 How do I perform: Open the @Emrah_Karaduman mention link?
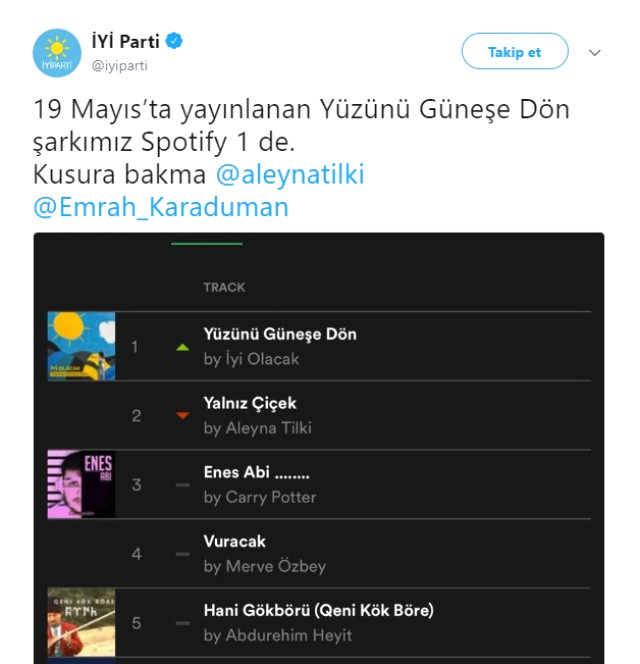click(x=161, y=207)
